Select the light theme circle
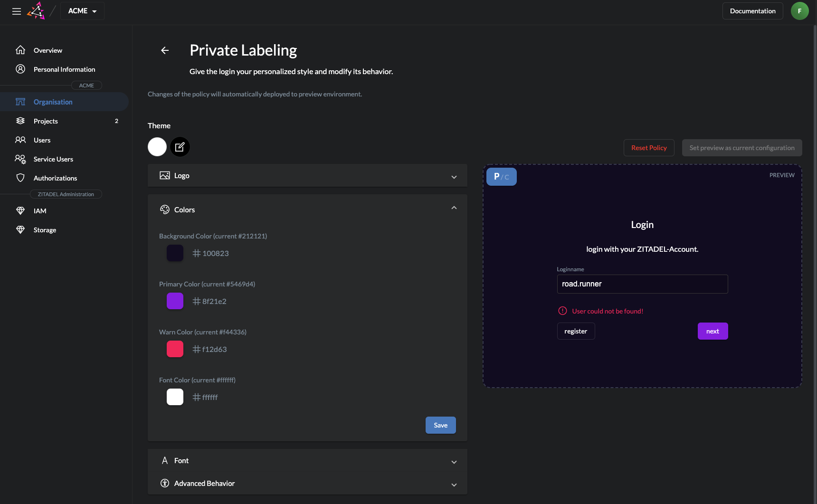 [x=157, y=147]
